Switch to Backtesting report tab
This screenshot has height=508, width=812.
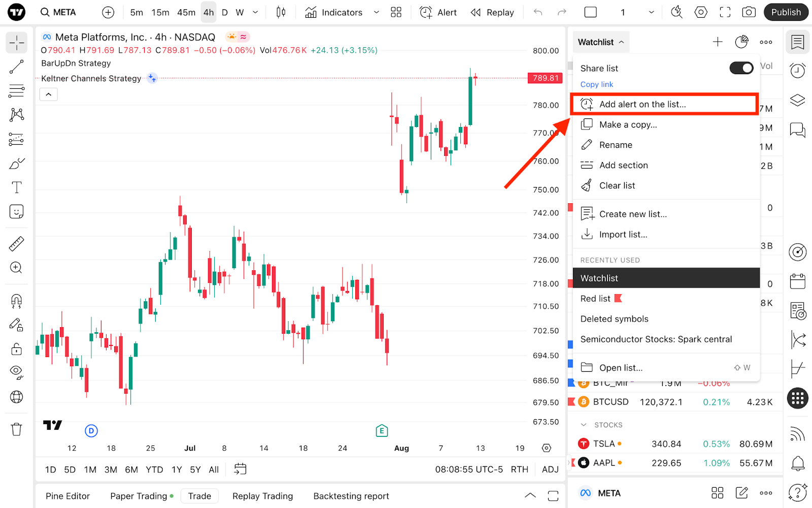[351, 496]
